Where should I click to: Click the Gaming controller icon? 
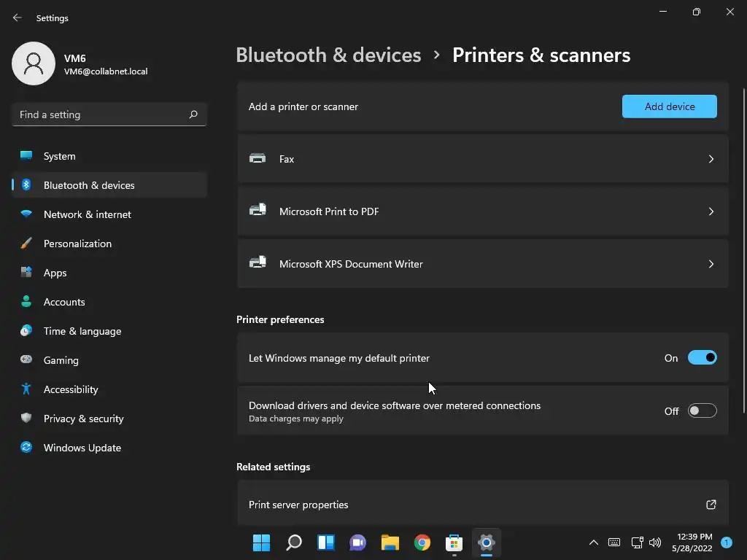[x=26, y=359]
